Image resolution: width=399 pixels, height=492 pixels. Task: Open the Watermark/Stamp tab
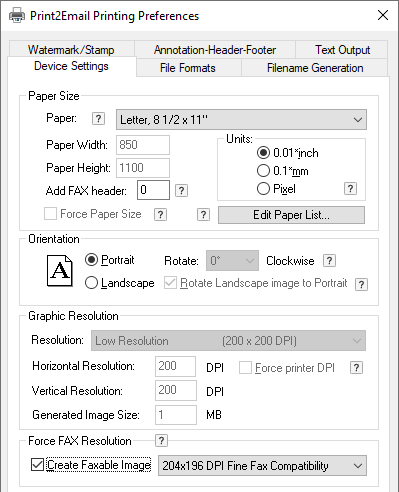coord(71,50)
